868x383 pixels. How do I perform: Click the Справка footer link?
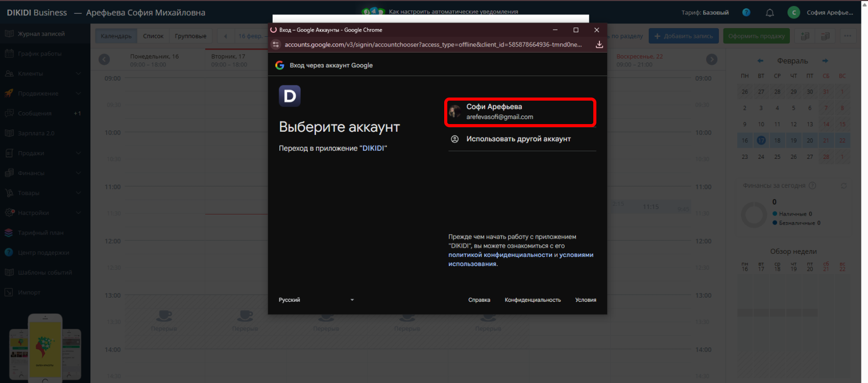[479, 300]
